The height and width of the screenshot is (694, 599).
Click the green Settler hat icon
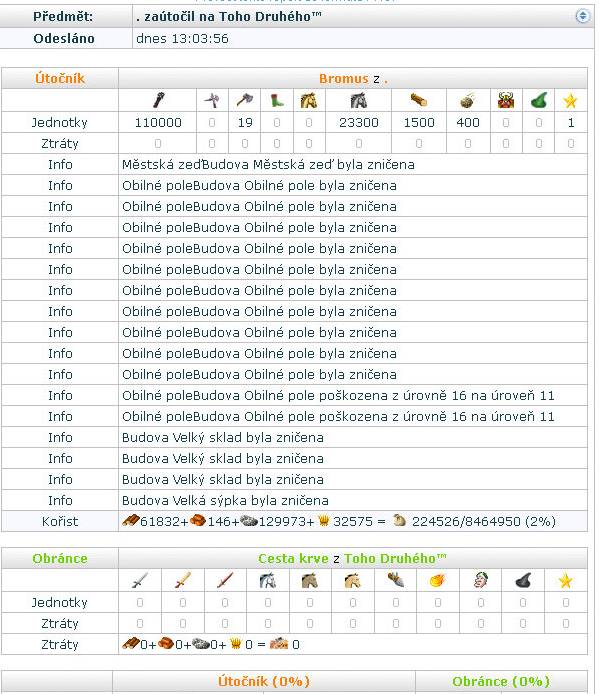pyautogui.click(x=539, y=100)
